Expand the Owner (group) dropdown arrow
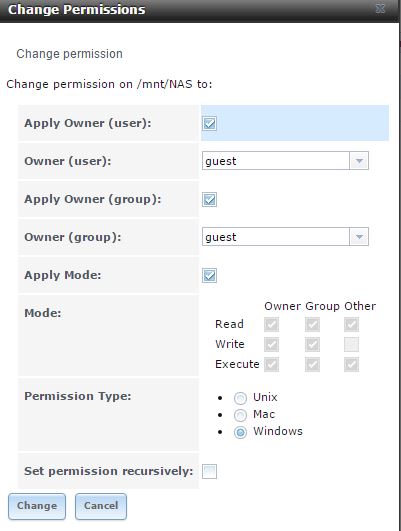Viewport: 401px width, 531px height. tap(359, 236)
